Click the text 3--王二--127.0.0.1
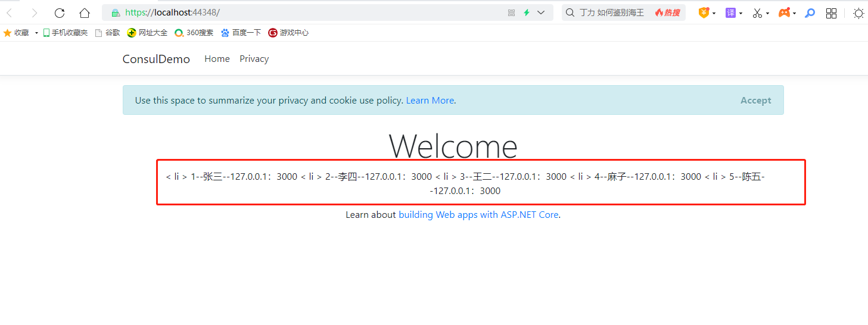This screenshot has width=868, height=325. pos(499,177)
